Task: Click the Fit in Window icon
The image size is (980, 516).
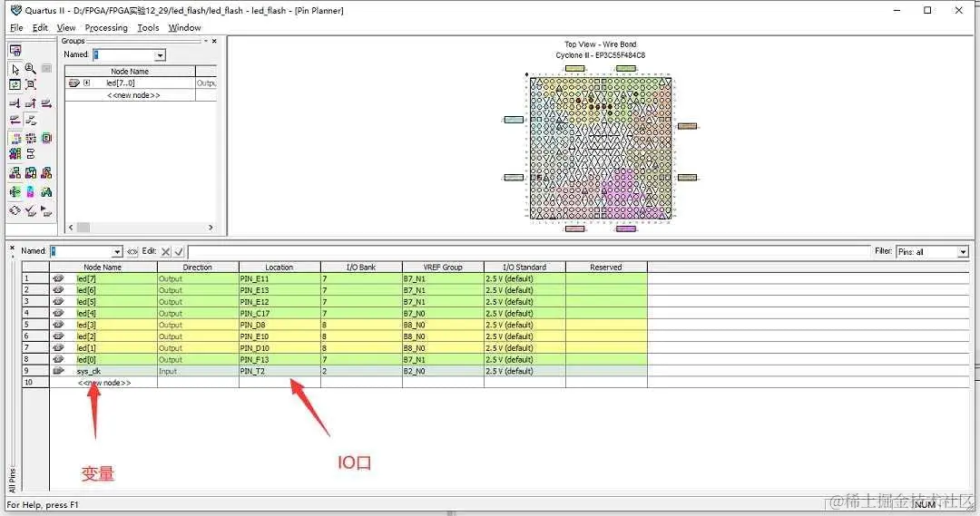Action: [x=31, y=84]
